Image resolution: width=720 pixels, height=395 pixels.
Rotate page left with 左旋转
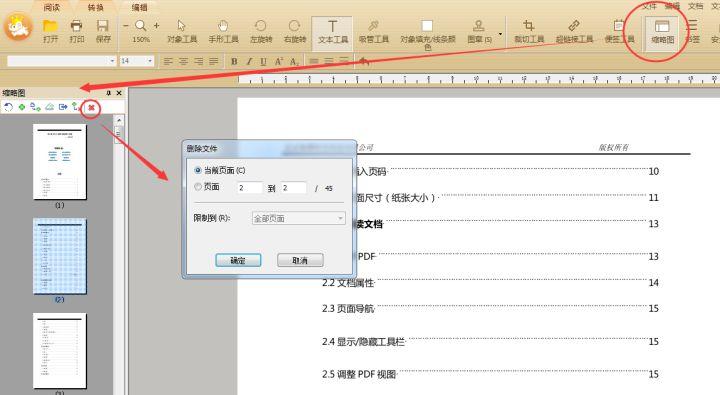tap(261, 31)
